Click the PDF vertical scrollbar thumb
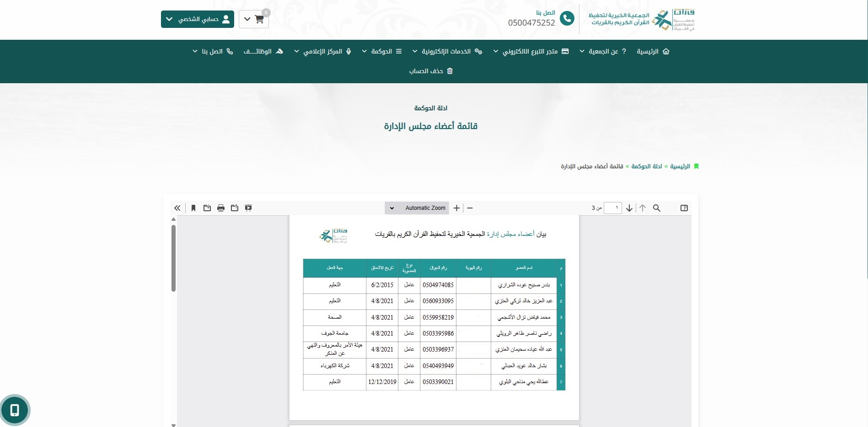868x427 pixels. [173, 258]
